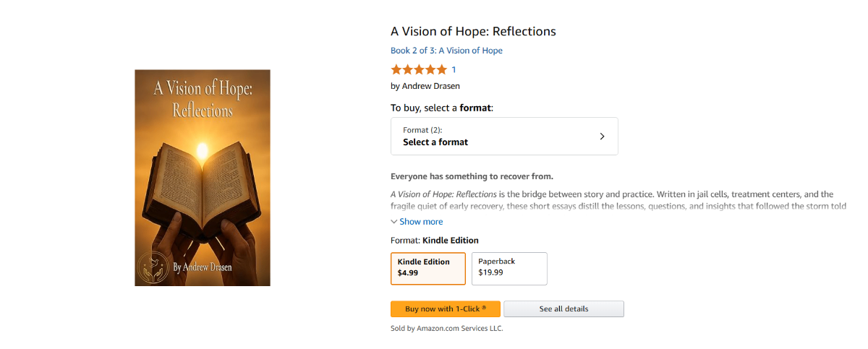Click the Sold by Amazon.com Services text
Screen dimensions: 868x349
pyautogui.click(x=446, y=328)
